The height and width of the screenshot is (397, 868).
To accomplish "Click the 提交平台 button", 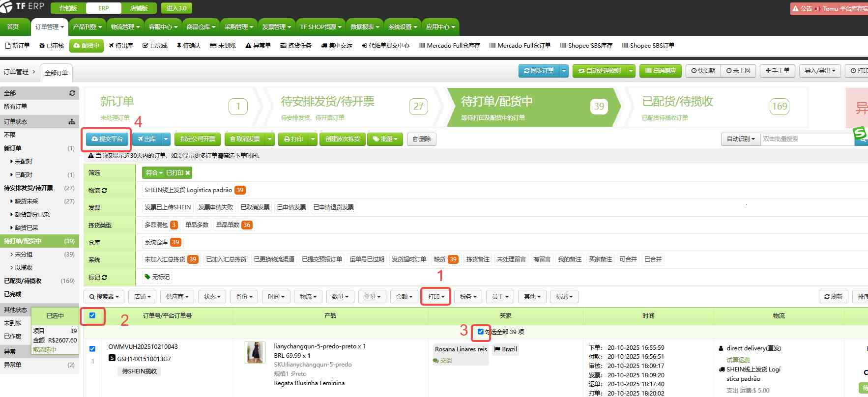I will point(107,139).
